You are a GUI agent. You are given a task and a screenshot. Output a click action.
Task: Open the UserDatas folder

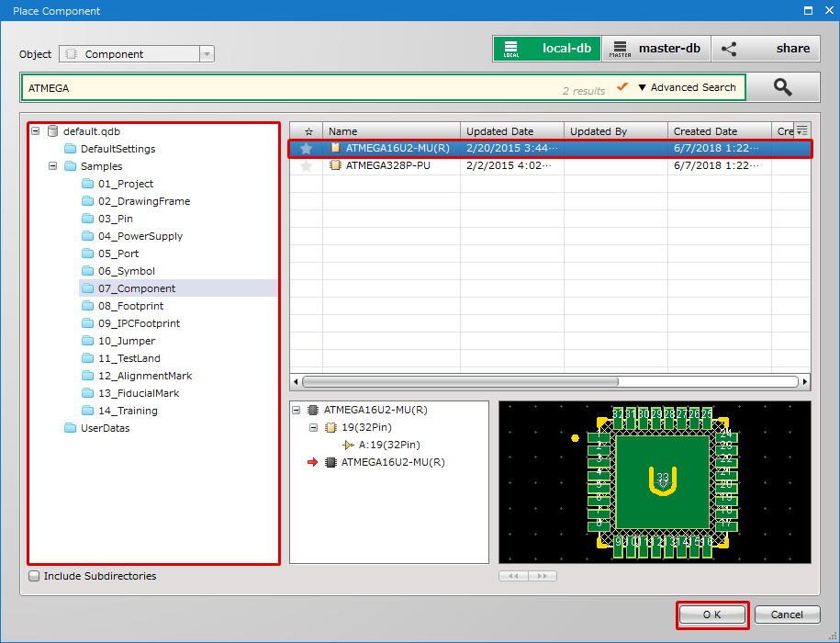pyautogui.click(x=105, y=428)
